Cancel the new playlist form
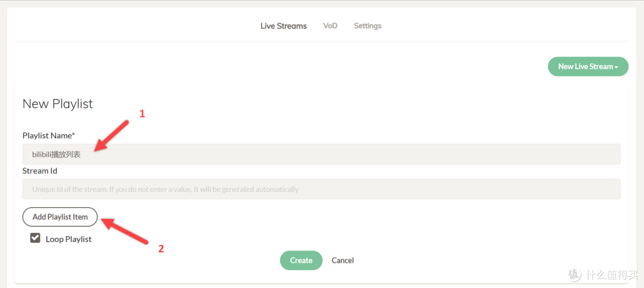The image size is (644, 288). coord(343,261)
